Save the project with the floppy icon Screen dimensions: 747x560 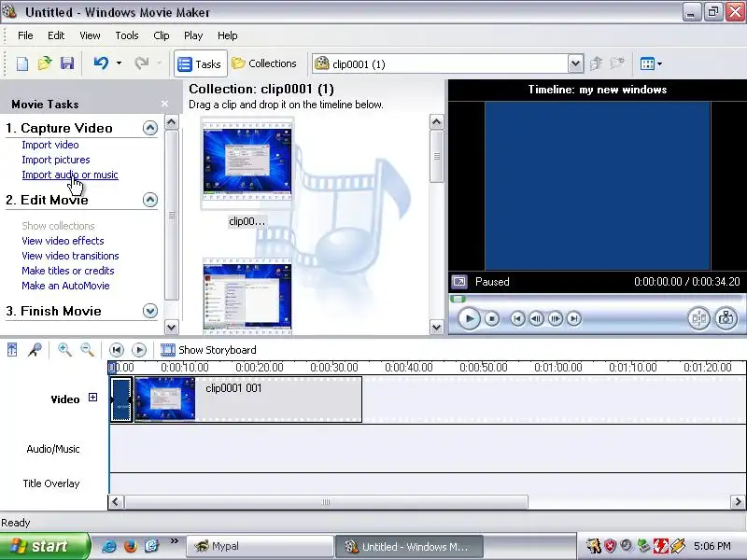pos(67,63)
